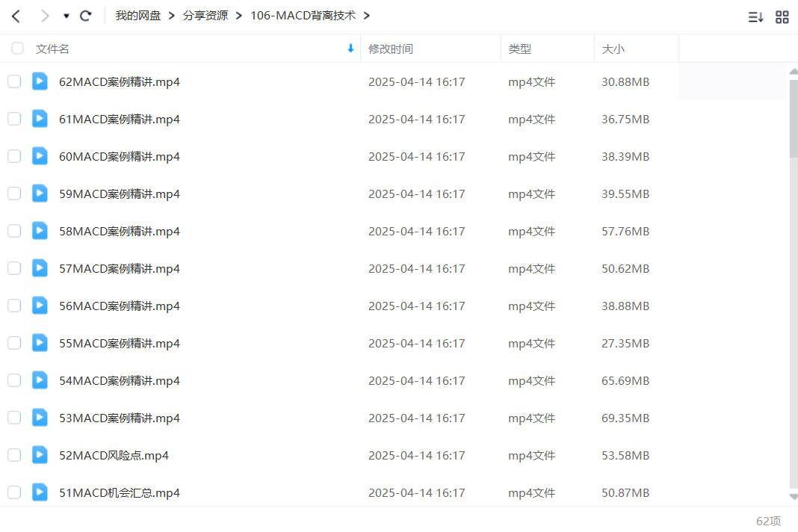Check the box for 61MACD案例精讲.mp4
798x532 pixels.
(x=14, y=119)
